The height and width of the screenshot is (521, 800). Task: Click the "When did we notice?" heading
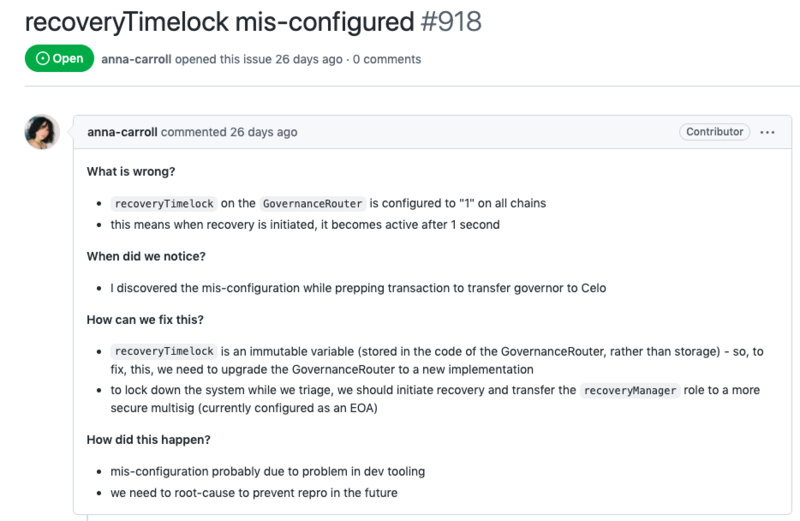(147, 256)
